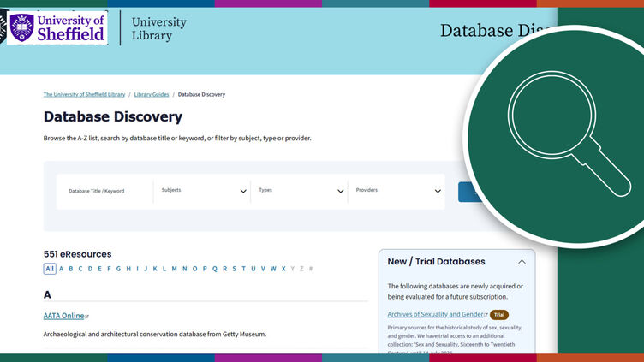Filter databases by letter K

155,269
